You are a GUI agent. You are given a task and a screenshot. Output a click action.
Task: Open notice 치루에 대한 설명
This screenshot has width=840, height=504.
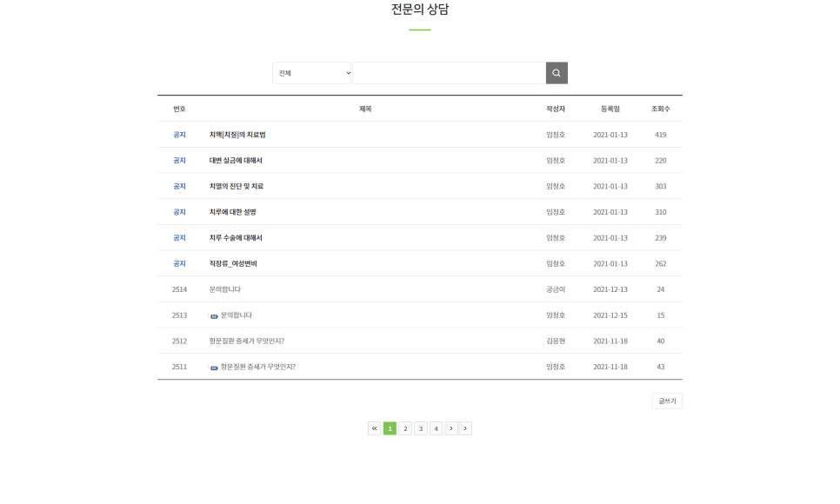point(232,212)
